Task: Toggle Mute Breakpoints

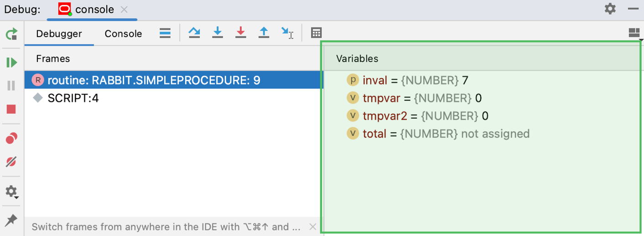Action: [x=12, y=161]
